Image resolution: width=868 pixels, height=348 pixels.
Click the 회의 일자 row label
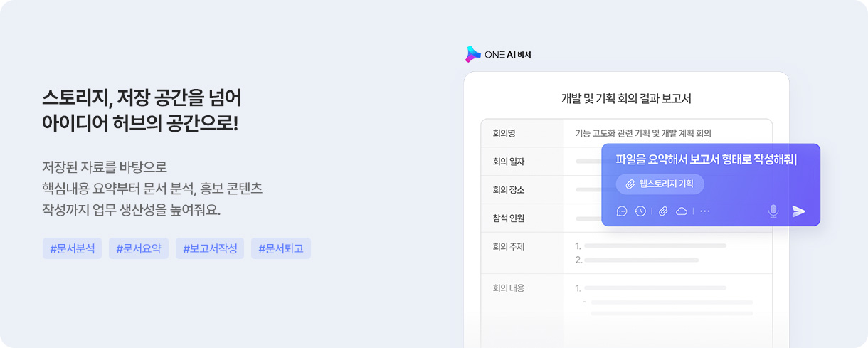pyautogui.click(x=508, y=162)
